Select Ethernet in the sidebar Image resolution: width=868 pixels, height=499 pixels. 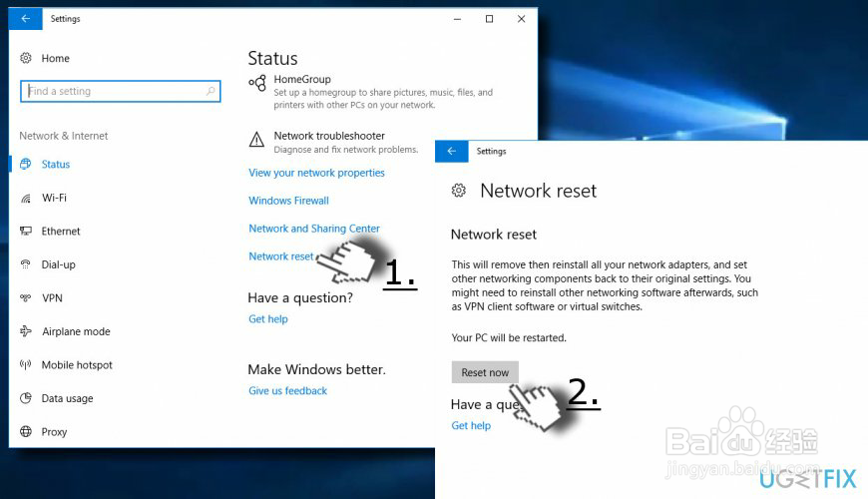click(x=61, y=231)
